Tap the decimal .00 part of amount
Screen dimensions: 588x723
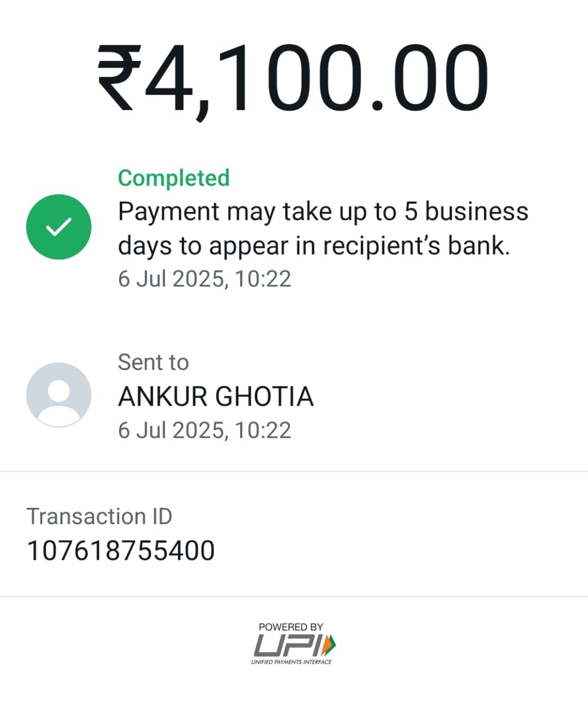428,79
